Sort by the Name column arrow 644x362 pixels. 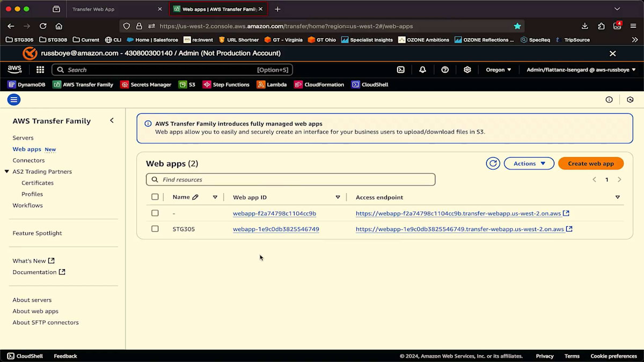(x=215, y=197)
